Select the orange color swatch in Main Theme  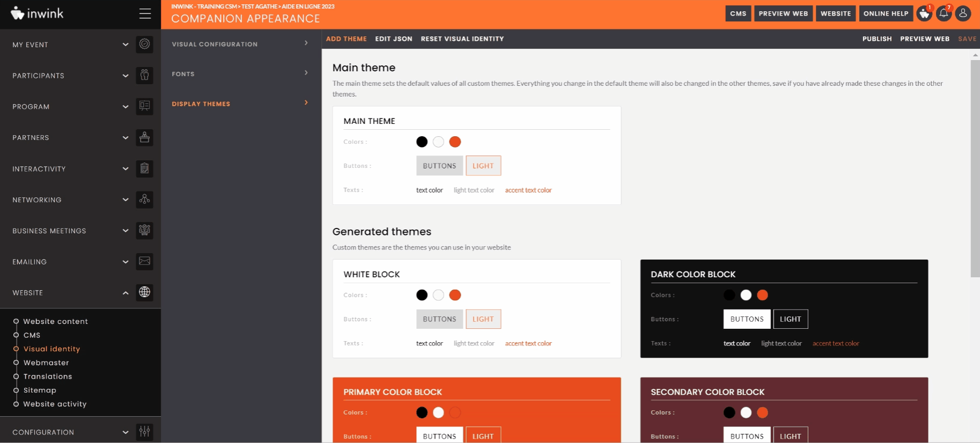(455, 142)
